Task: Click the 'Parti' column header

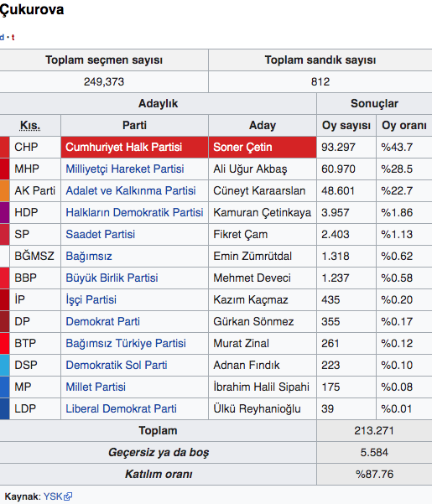Action: [134, 125]
